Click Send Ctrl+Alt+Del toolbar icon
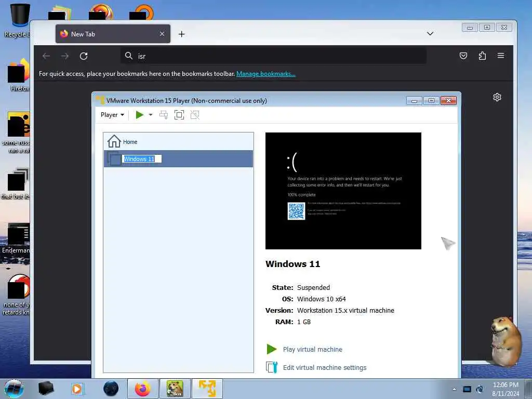The width and height of the screenshot is (532, 399). (164, 115)
